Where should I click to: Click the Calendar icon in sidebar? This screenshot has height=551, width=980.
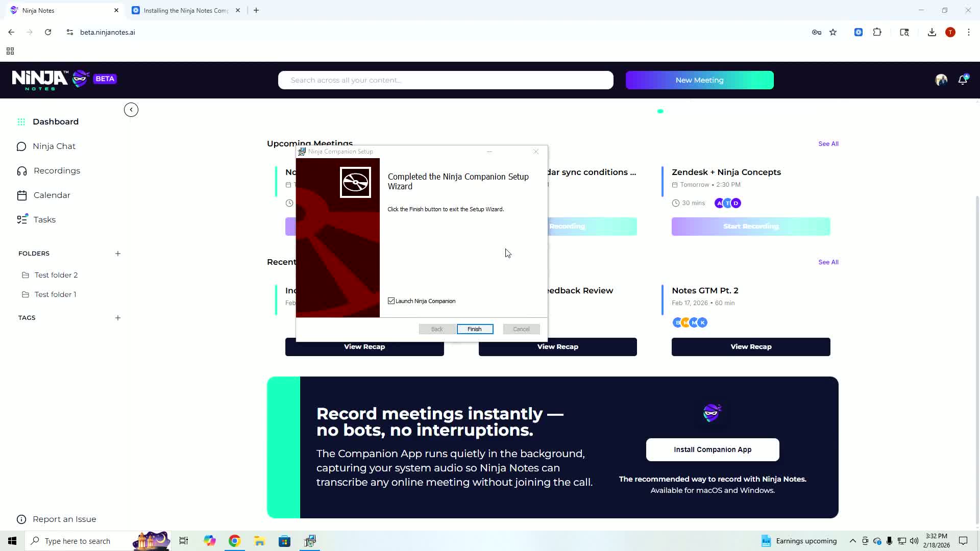coord(22,195)
